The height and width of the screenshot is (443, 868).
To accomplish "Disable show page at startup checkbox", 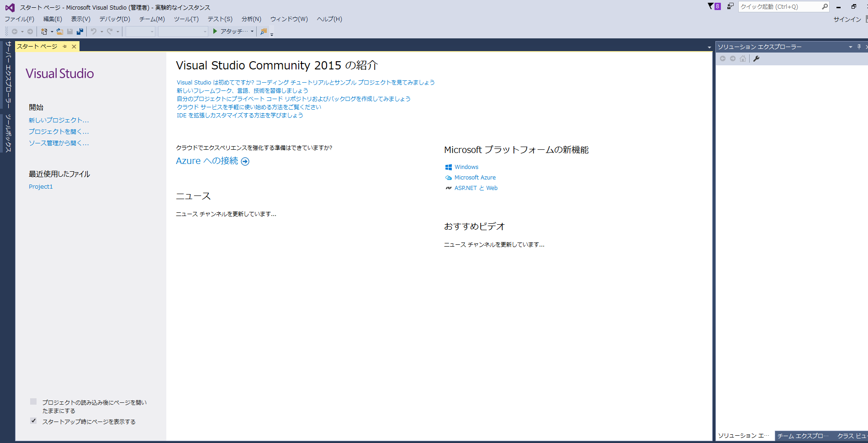I will (x=33, y=421).
